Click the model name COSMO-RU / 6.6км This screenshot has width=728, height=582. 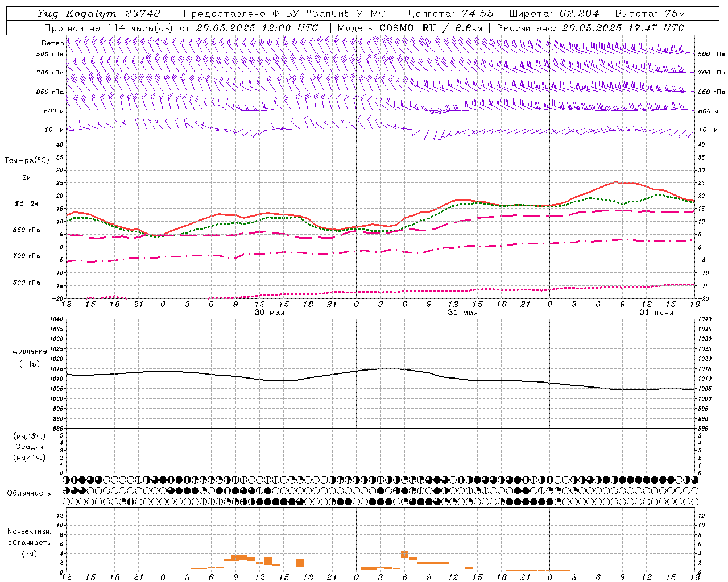click(x=431, y=28)
